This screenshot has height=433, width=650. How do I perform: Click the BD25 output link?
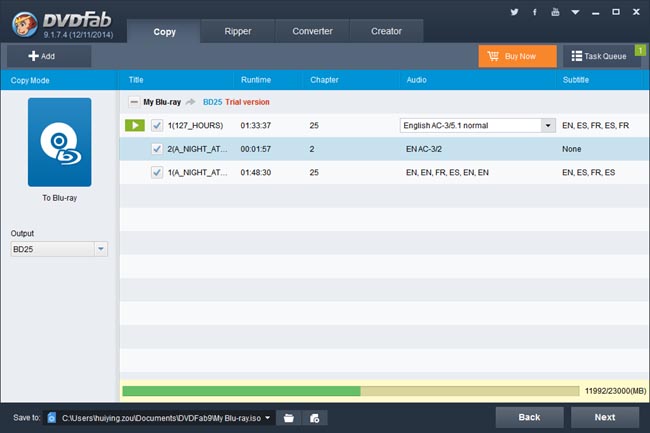point(212,102)
